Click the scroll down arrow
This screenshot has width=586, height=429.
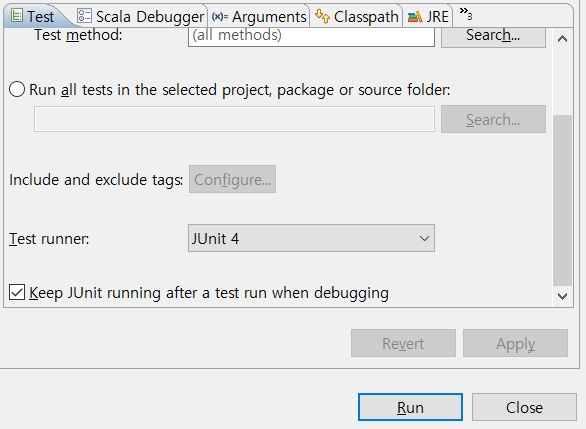(x=562, y=296)
